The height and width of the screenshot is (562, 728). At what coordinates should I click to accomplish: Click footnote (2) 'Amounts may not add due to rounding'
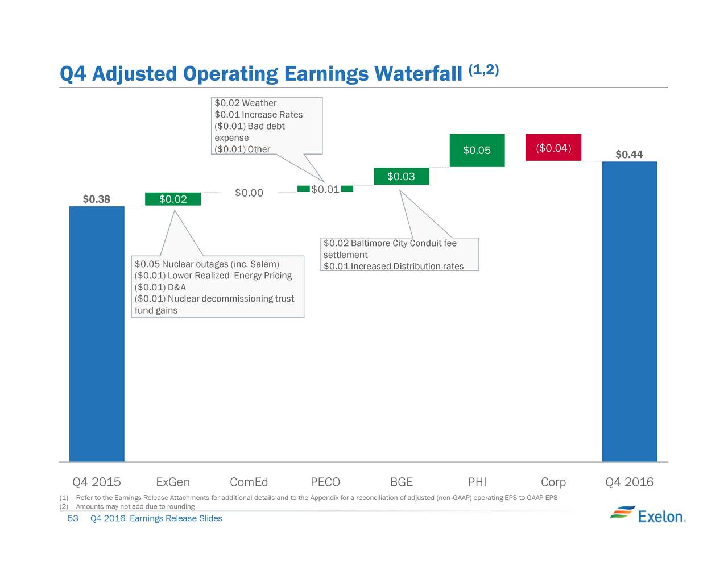(127, 507)
